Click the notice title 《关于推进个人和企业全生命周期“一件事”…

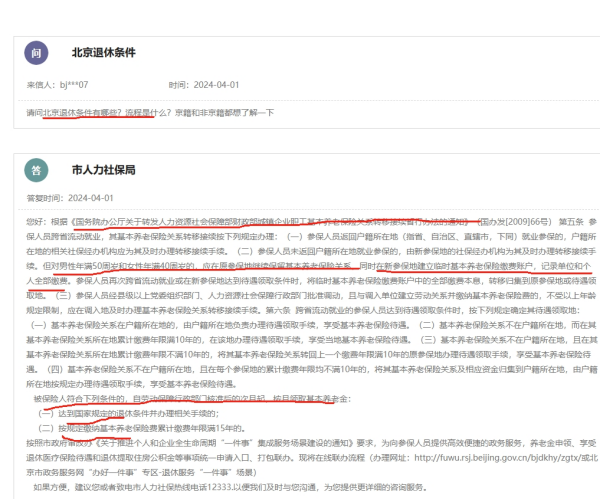[x=224, y=443]
